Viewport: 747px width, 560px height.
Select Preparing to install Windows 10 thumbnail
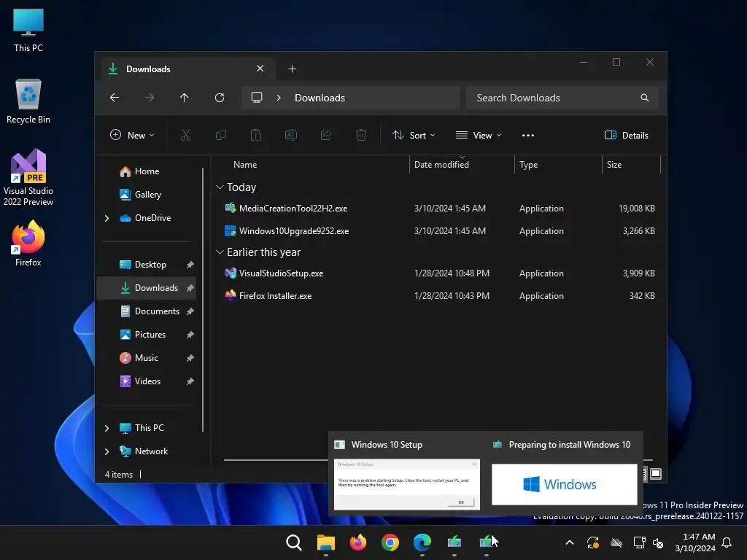(x=564, y=484)
